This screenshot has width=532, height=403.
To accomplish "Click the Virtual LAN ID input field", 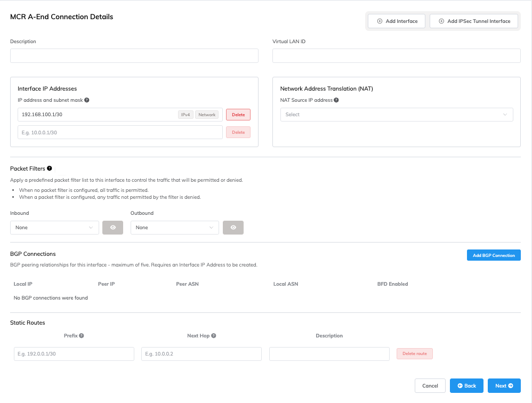I will click(396, 56).
